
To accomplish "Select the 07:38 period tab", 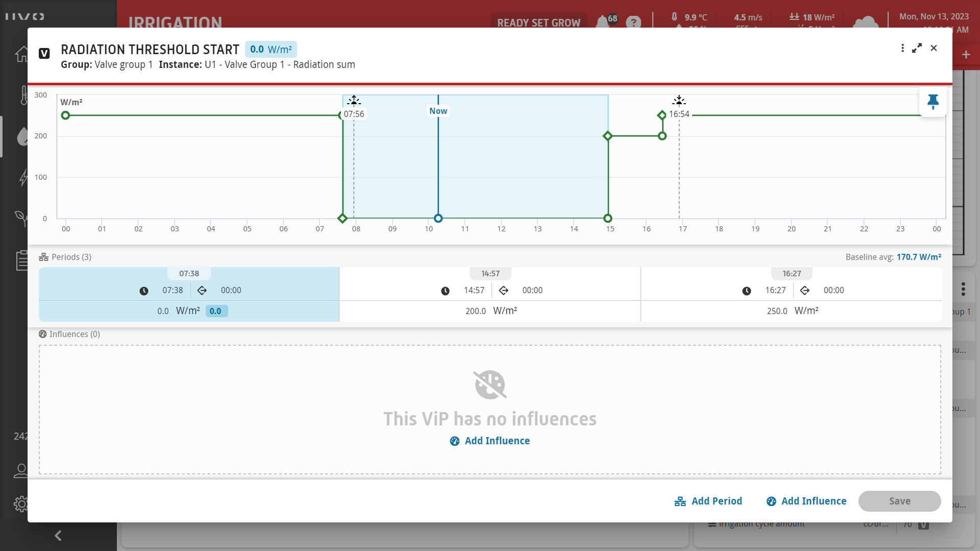I will click(189, 274).
